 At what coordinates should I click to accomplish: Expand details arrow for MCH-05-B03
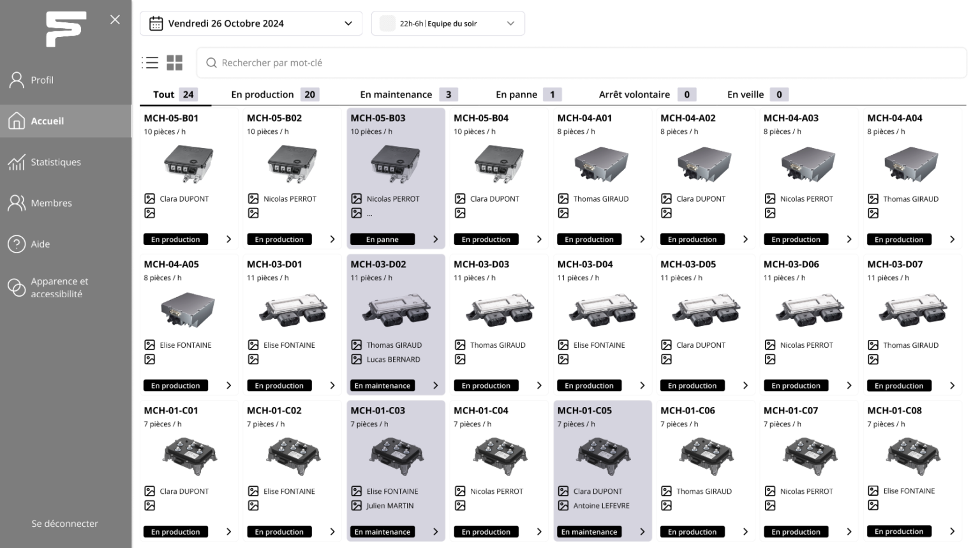435,239
